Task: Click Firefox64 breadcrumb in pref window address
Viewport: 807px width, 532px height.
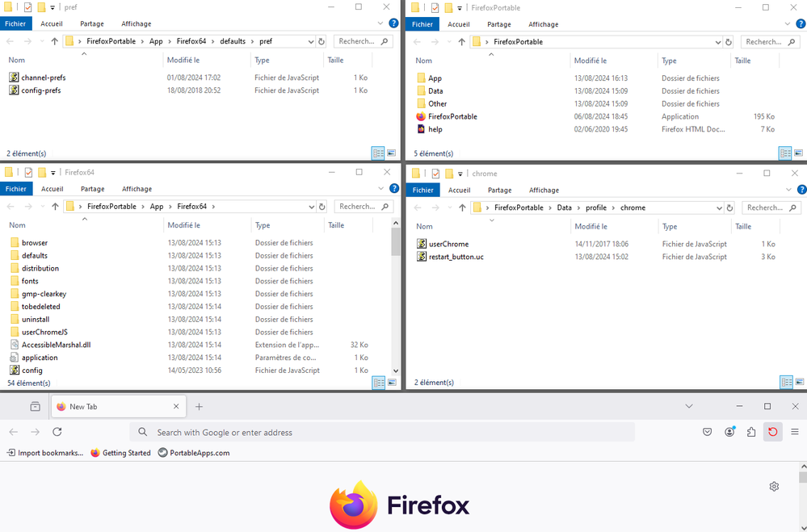Action: coord(191,41)
